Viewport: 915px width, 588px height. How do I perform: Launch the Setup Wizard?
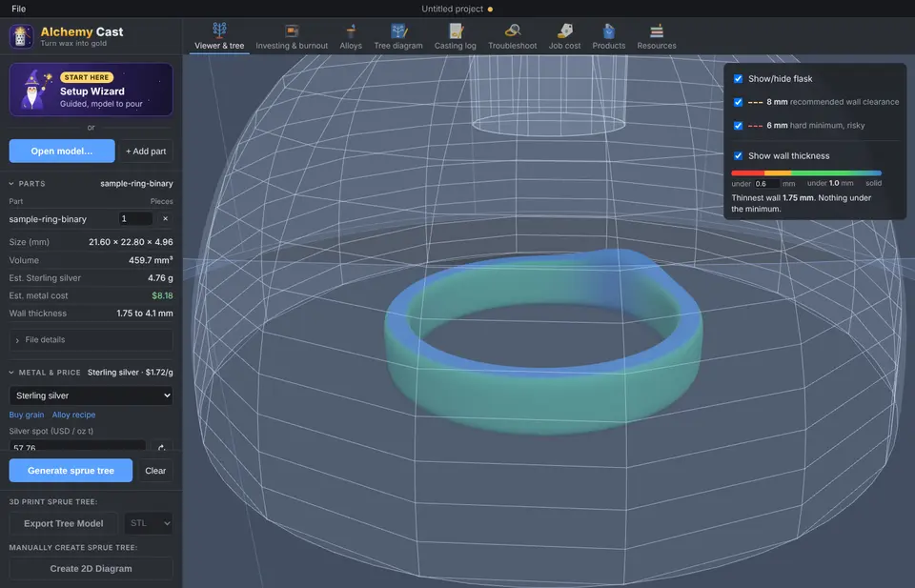pyautogui.click(x=91, y=90)
